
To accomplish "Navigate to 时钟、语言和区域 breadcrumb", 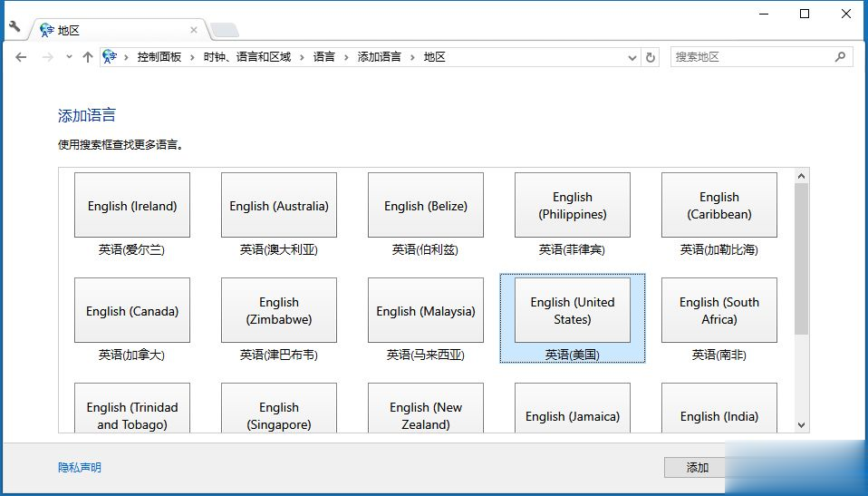I will (x=246, y=57).
